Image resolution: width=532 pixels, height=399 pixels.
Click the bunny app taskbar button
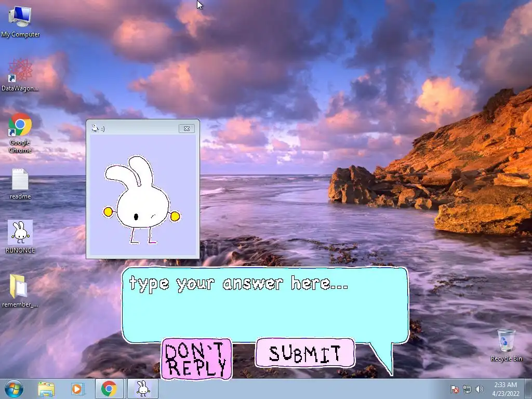[x=143, y=389]
